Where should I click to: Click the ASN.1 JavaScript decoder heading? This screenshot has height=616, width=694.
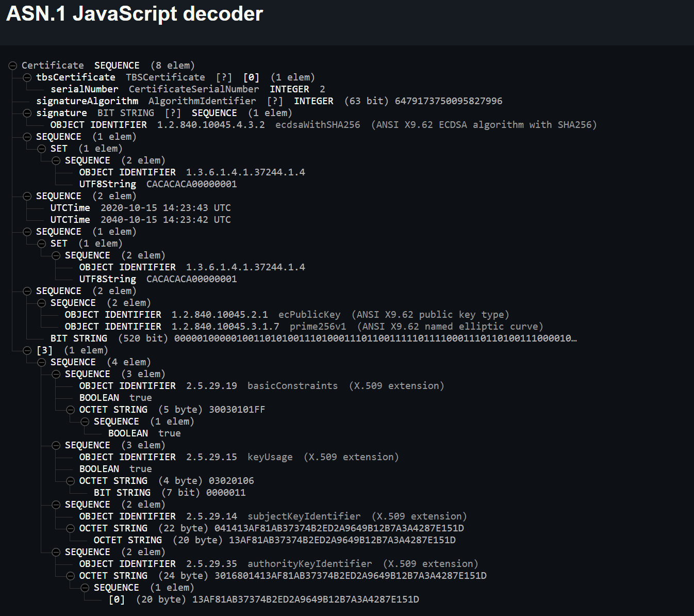135,14
